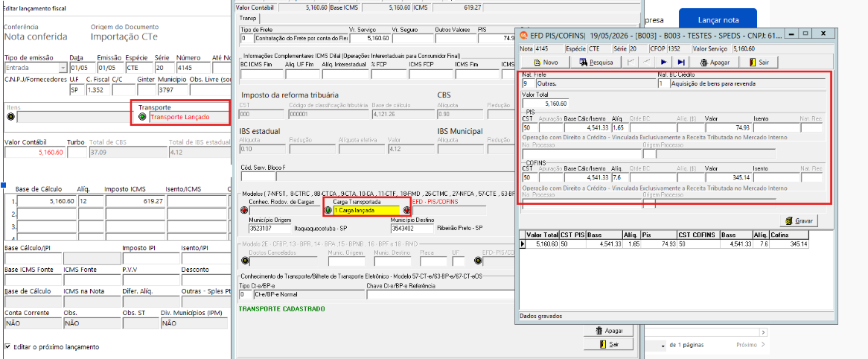Jump to the last record in EFD PIS/COFINS
The height and width of the screenshot is (359, 868).
point(681,62)
